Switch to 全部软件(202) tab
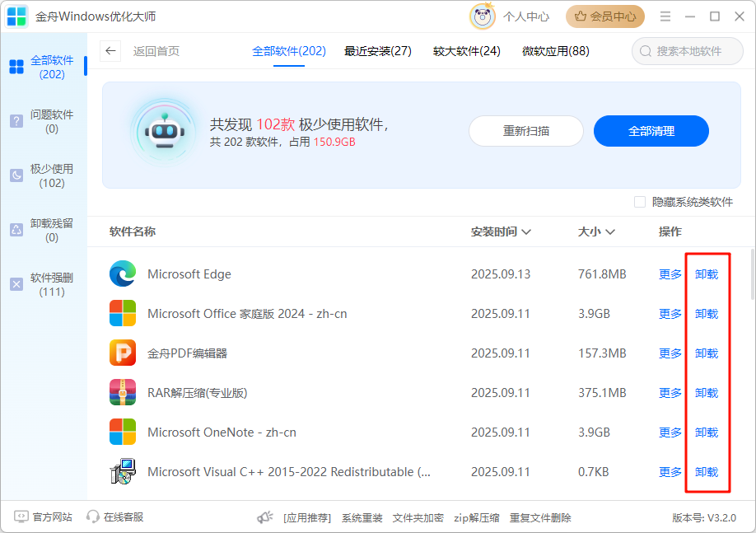Viewport: 756px width, 533px height. click(x=289, y=51)
